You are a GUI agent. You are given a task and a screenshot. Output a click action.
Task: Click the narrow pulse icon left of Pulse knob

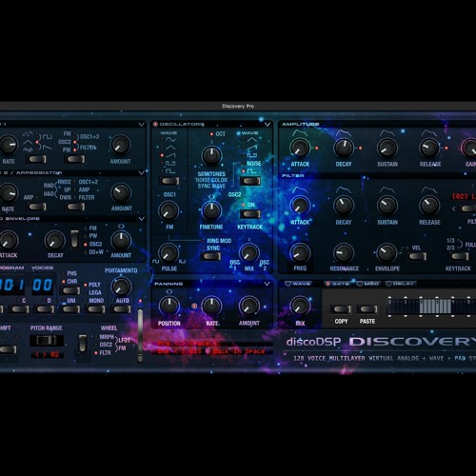155,262
